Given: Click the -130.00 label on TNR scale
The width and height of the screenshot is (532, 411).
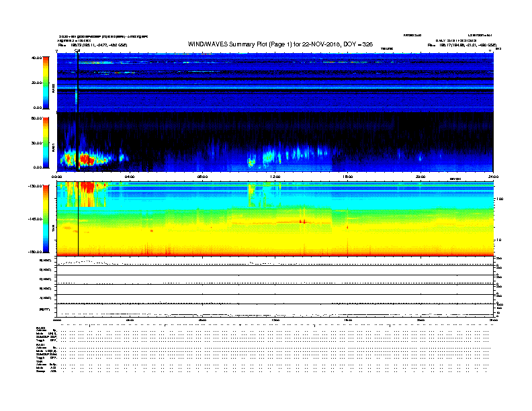Looking at the screenshot, I should (x=36, y=186).
